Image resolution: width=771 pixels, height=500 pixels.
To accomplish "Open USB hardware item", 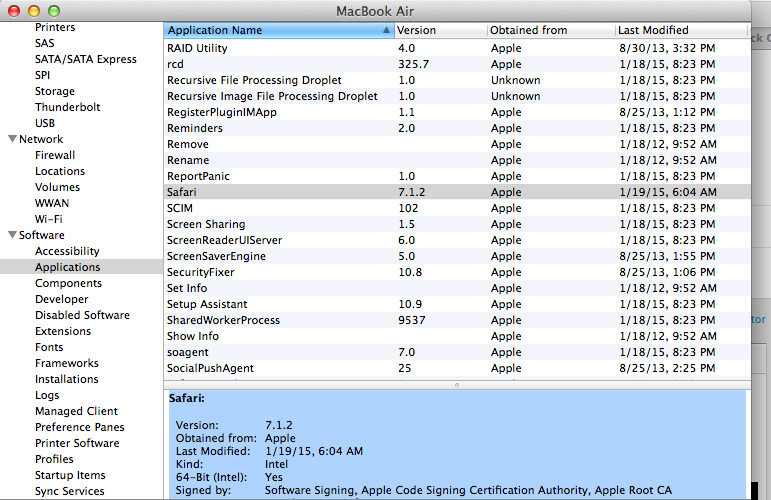I will tap(45, 123).
